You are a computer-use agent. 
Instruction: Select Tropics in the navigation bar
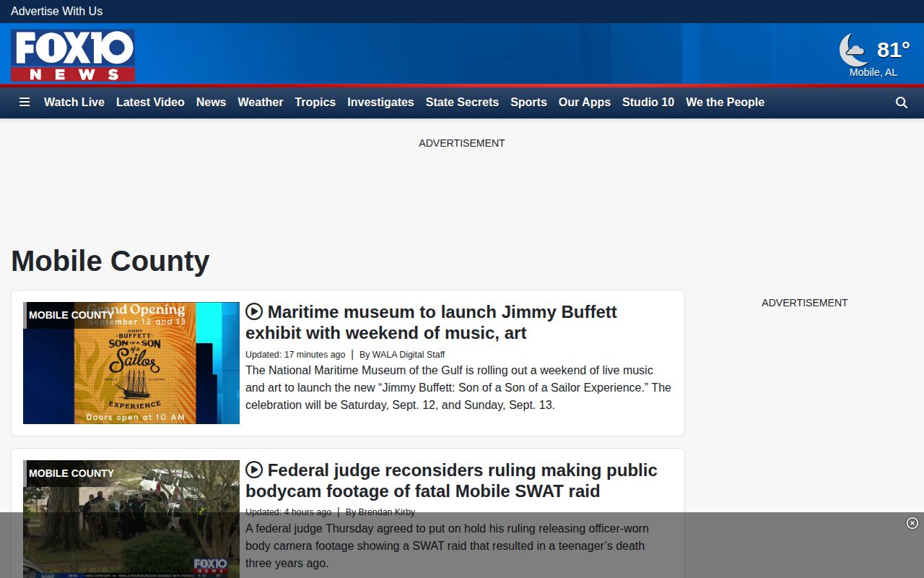pyautogui.click(x=315, y=103)
